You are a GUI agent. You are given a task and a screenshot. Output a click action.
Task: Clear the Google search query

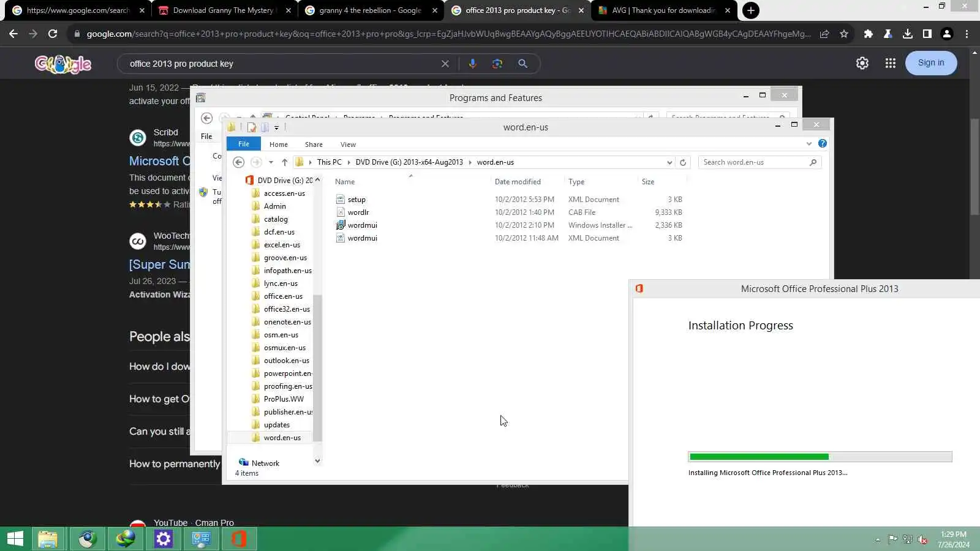(x=445, y=64)
